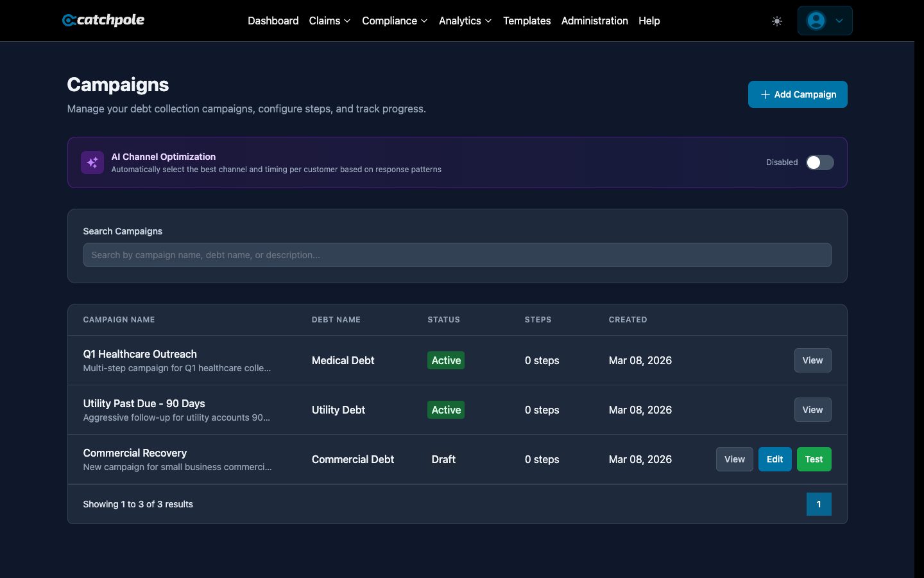Click the sun icon to switch theme
Viewport: 924px width, 578px height.
[776, 21]
